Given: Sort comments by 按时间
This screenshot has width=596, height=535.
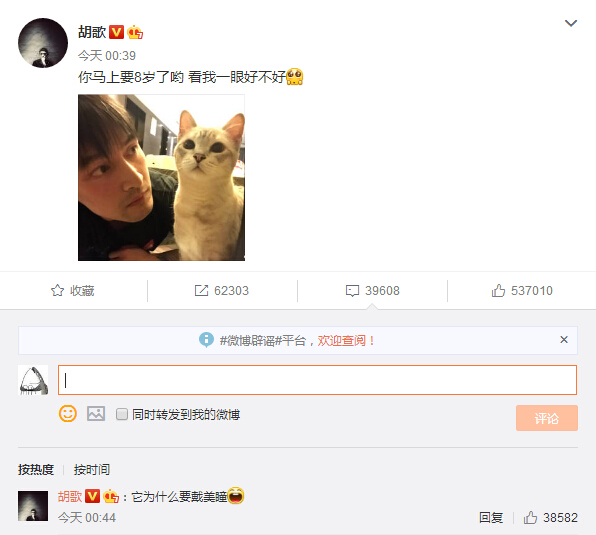Looking at the screenshot, I should pyautogui.click(x=92, y=470).
